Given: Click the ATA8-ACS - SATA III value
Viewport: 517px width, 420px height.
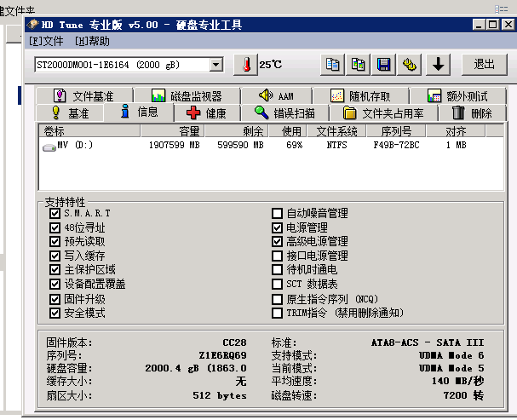Looking at the screenshot, I should (x=428, y=342).
